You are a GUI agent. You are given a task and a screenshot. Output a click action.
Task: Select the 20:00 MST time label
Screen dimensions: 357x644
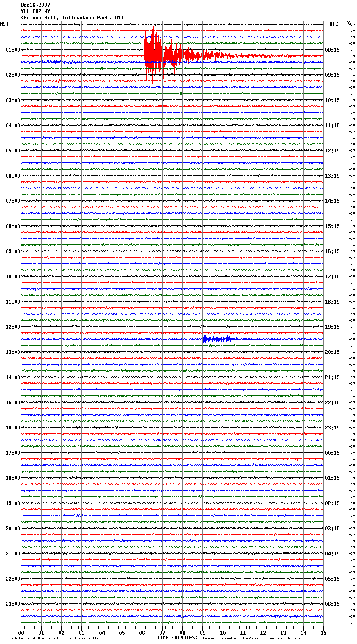13,529
